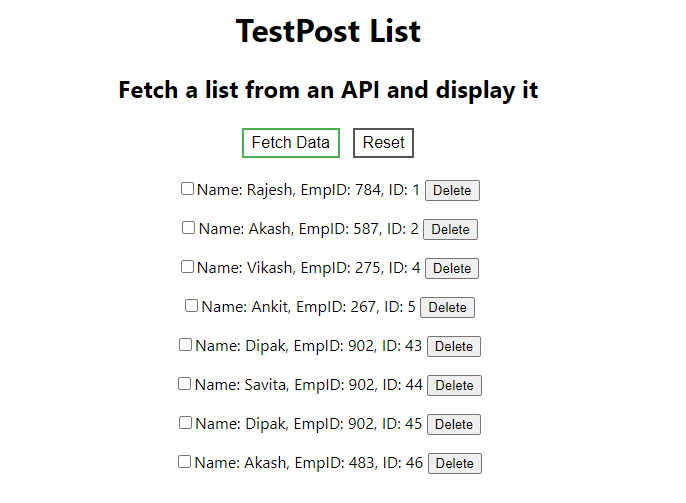Click the Fetch Data button
686x503 pixels.
[291, 143]
